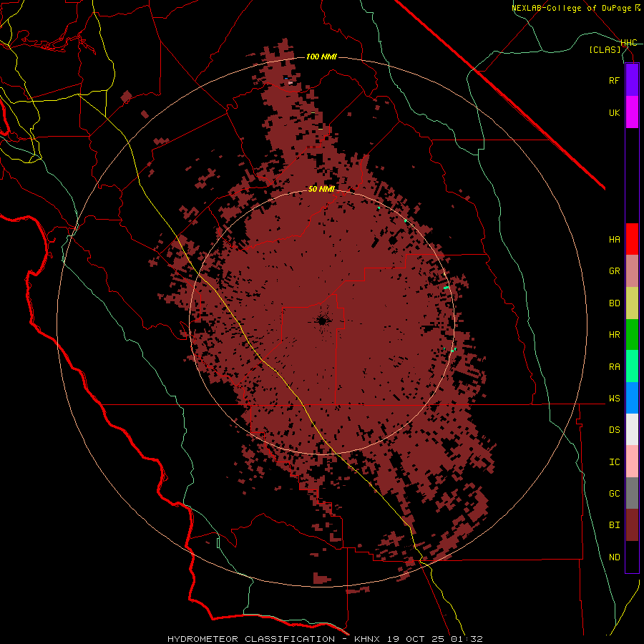Image resolution: width=644 pixels, height=644 pixels.
Task: Click the BD legend label
Action: click(x=615, y=303)
